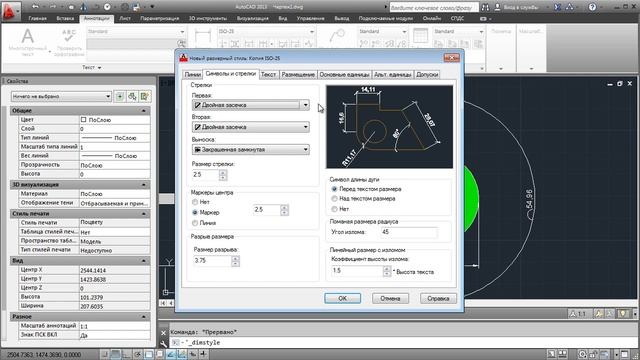Screen dimensions: 640x360
Task: Open Help question mark icon
Action: [592, 7]
